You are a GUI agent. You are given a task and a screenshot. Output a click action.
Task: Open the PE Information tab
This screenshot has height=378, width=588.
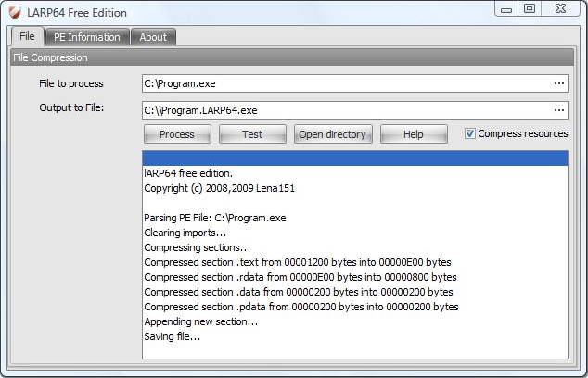point(87,37)
